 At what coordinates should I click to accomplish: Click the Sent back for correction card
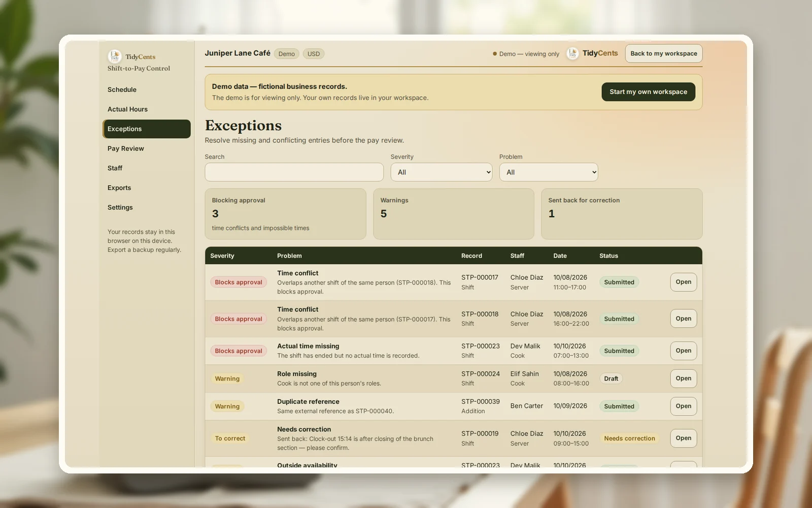pyautogui.click(x=622, y=214)
